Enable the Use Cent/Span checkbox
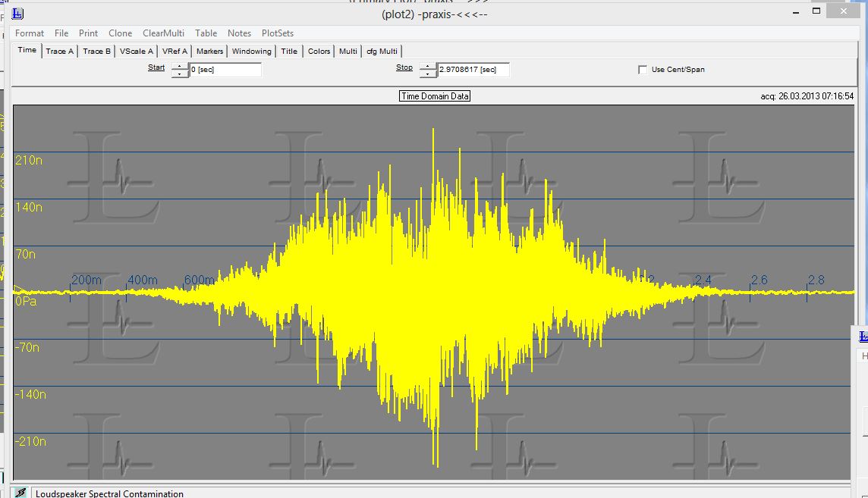 (642, 70)
